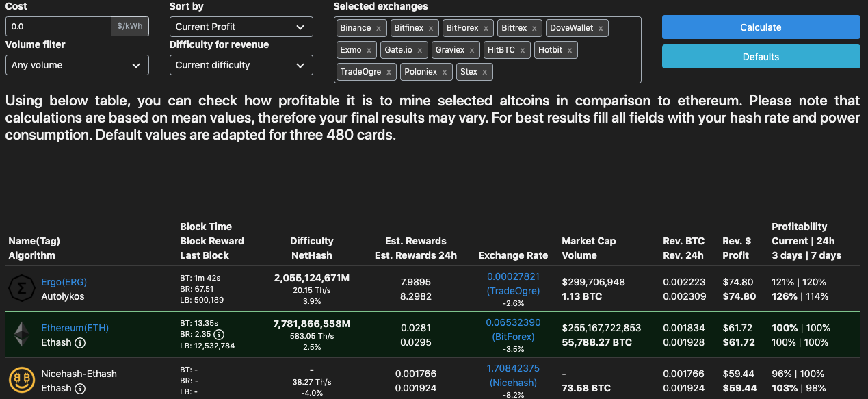Click Ergo Rev. BTC 0.002223
The image size is (868, 399).
(684, 282)
